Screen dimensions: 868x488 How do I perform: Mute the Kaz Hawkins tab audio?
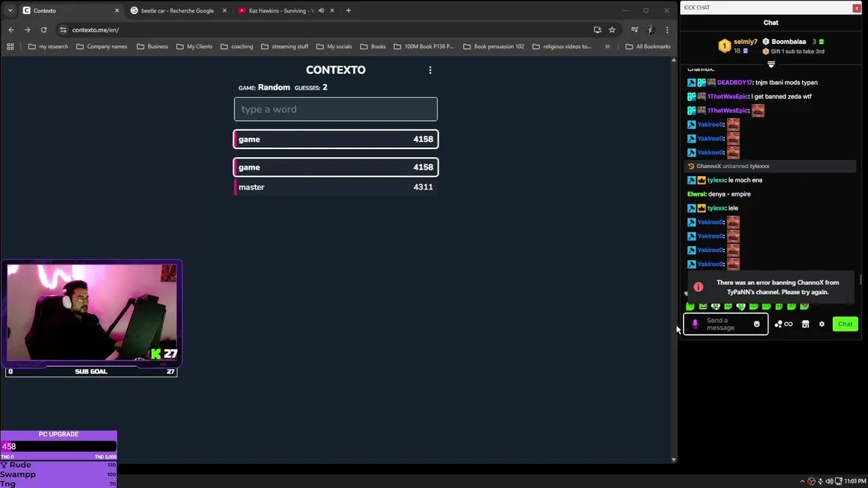(321, 11)
